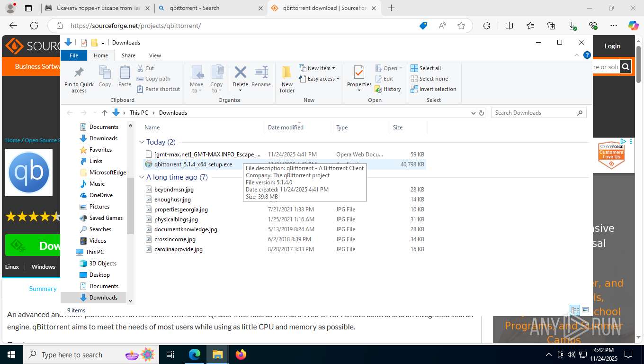
Task: Click SourceForge page search magnifier button
Action: point(626,67)
